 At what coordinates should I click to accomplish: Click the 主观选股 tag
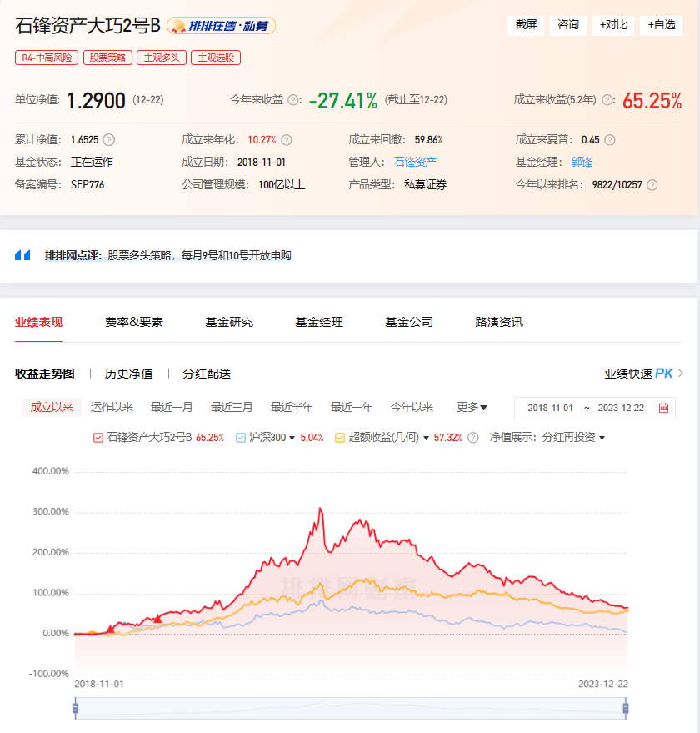(216, 58)
